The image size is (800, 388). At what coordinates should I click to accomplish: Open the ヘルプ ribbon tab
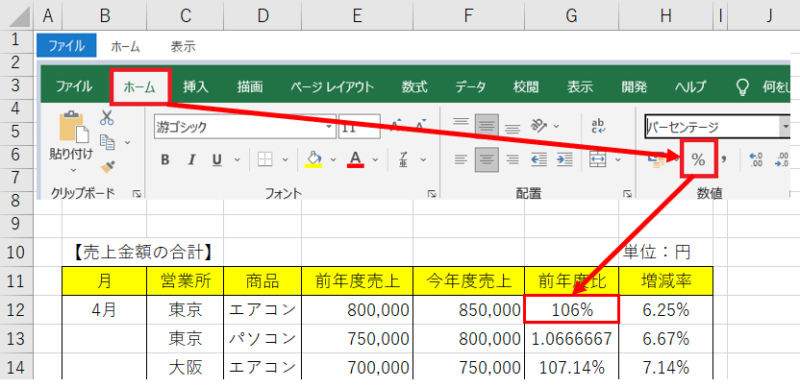690,87
